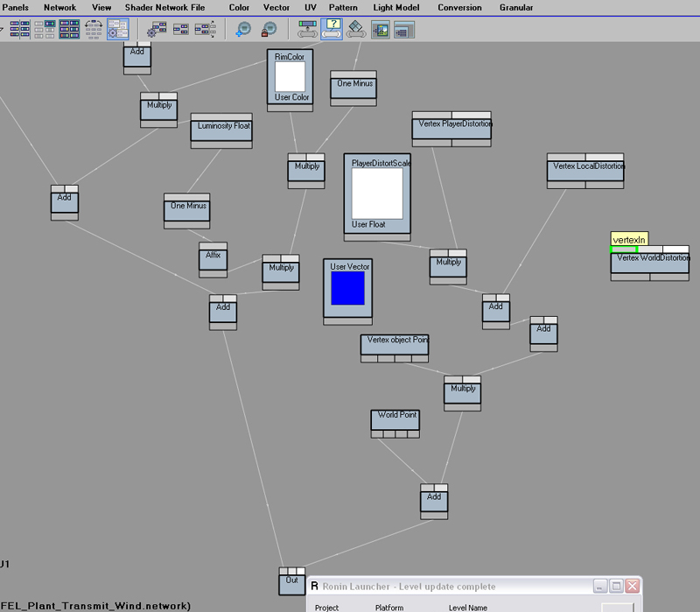Click the picture preview window toolbar icon
Image resolution: width=700 pixels, height=612 pixels.
[x=381, y=30]
